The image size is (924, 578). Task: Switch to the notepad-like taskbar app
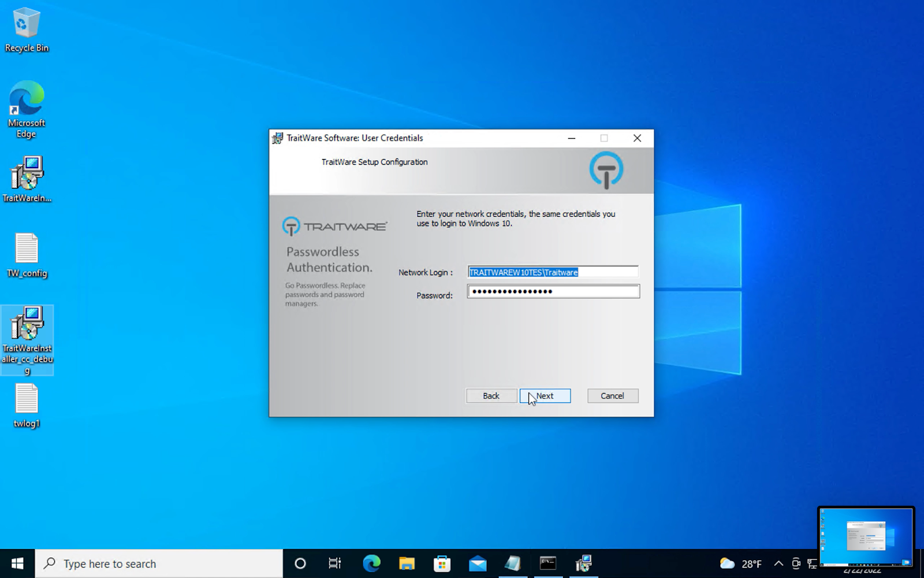(x=513, y=564)
